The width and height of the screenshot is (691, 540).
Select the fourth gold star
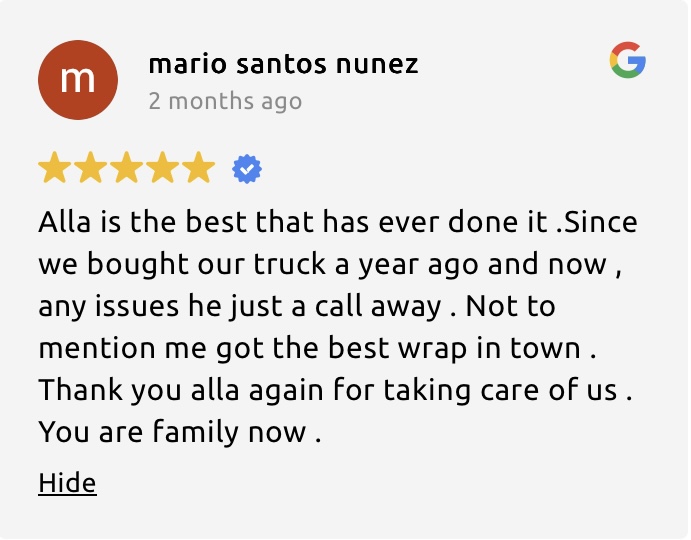[x=163, y=167]
